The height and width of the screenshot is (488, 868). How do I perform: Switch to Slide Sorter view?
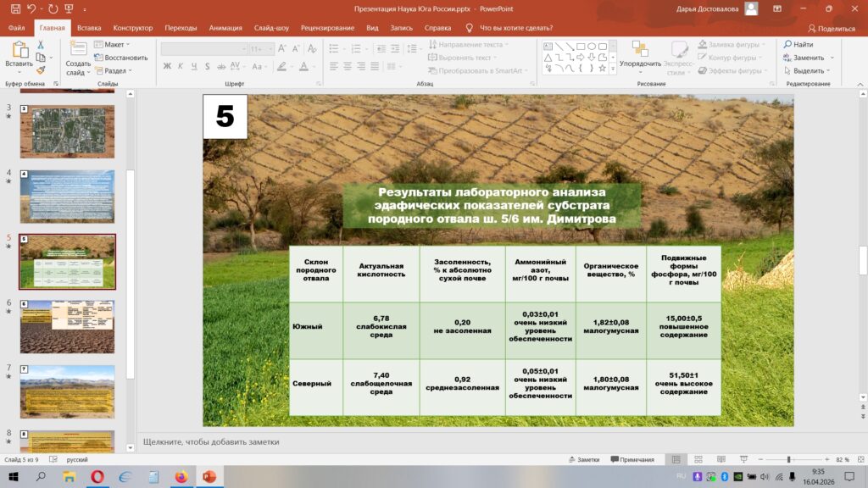point(698,459)
